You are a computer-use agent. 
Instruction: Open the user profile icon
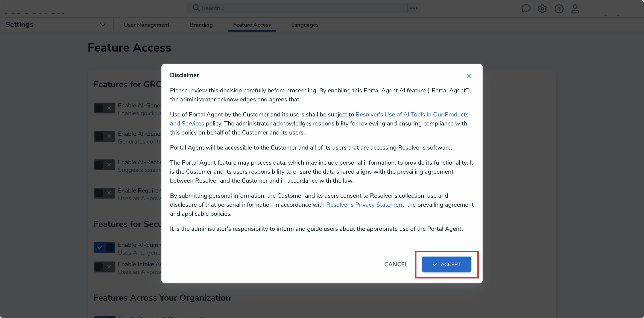pos(575,9)
